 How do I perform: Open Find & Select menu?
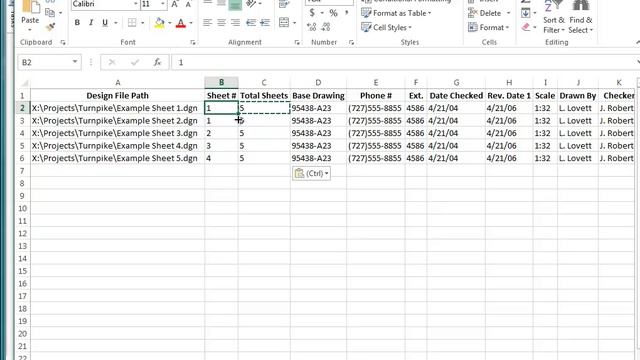[x=580, y=17]
